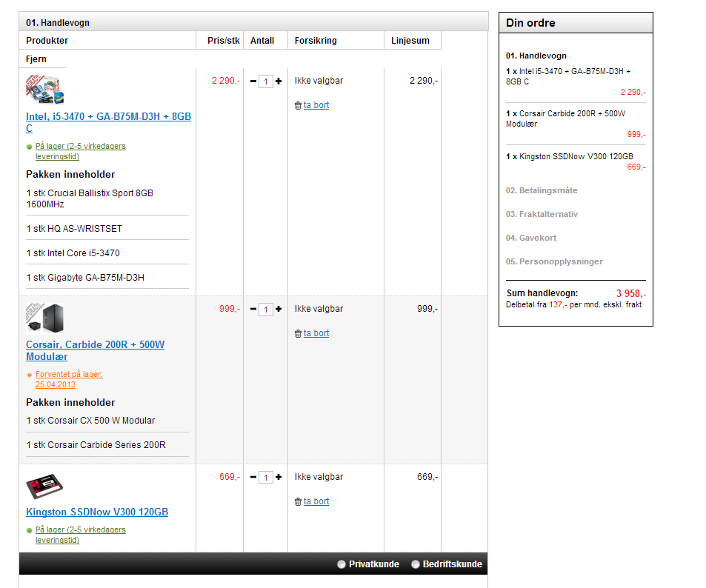Decrease quantity of Corsair Carbide 200R bundle
The image size is (706, 588).
[253, 309]
